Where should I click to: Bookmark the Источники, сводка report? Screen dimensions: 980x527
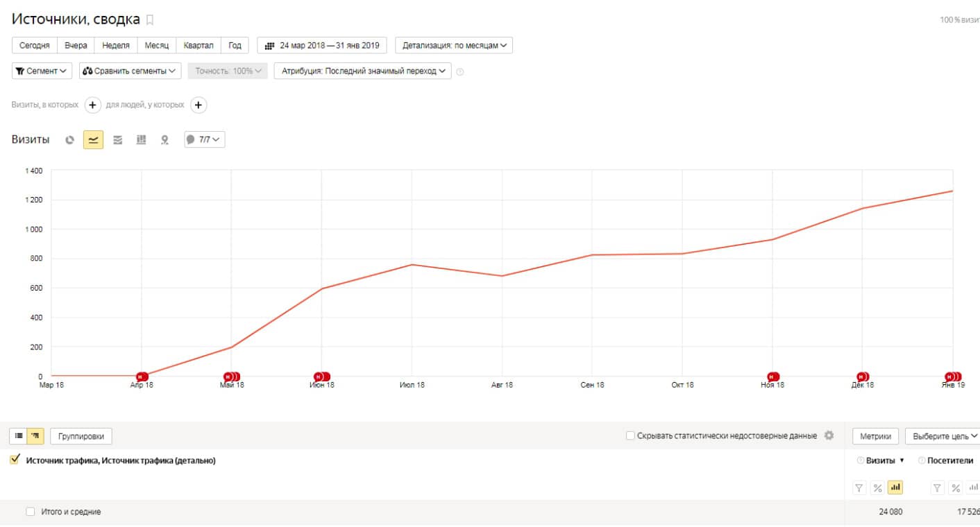150,20
